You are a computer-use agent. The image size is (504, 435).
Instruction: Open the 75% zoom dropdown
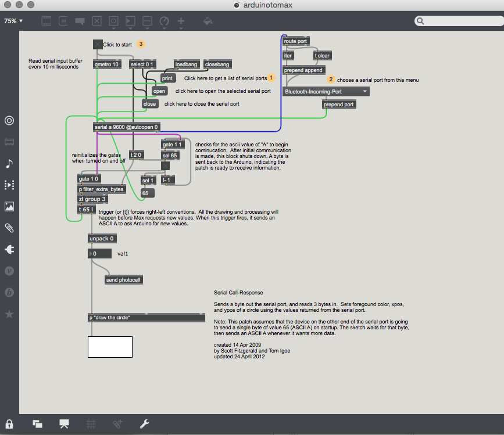point(13,21)
